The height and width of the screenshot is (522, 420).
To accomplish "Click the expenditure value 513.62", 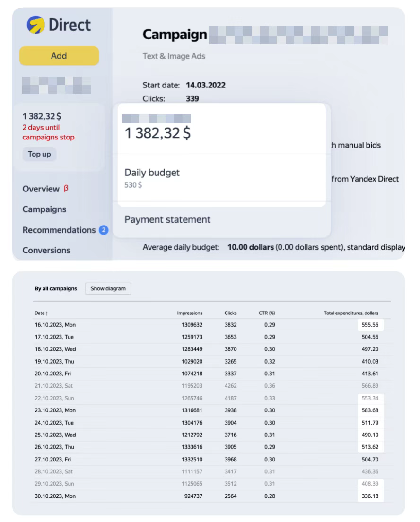I will (370, 447).
